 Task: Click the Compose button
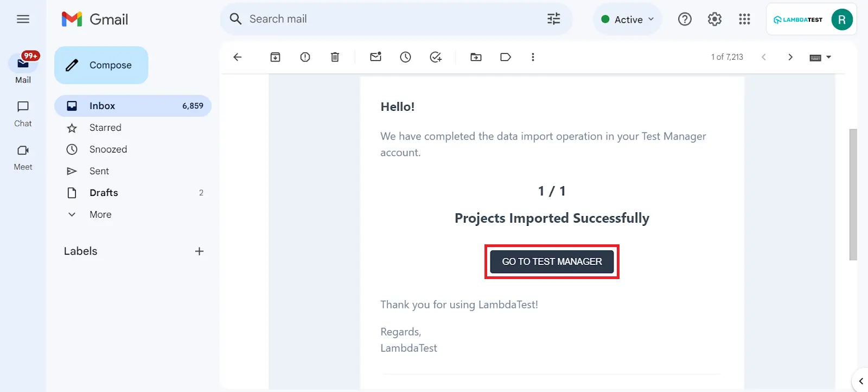coord(101,65)
